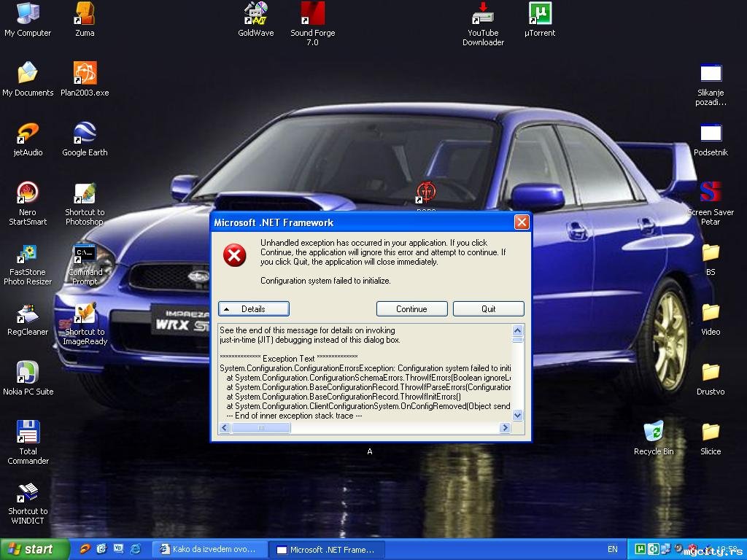Open Slicice folder on desktop
This screenshot has height=560, width=747.
coord(711,438)
